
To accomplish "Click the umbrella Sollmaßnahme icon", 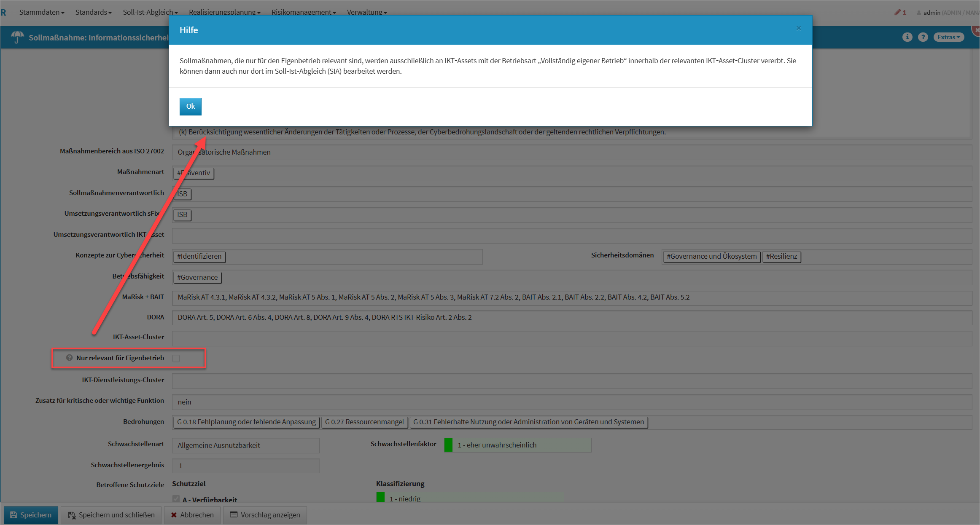I will pyautogui.click(x=17, y=37).
